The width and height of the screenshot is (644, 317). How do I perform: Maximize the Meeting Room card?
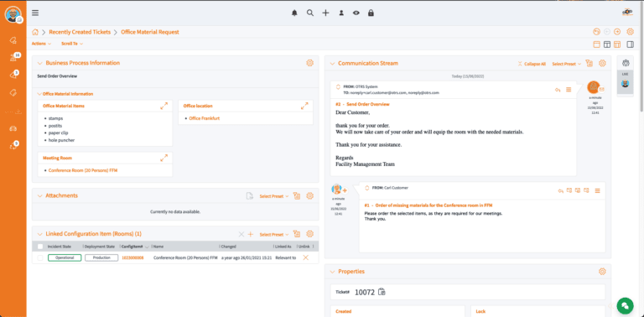coord(164,158)
